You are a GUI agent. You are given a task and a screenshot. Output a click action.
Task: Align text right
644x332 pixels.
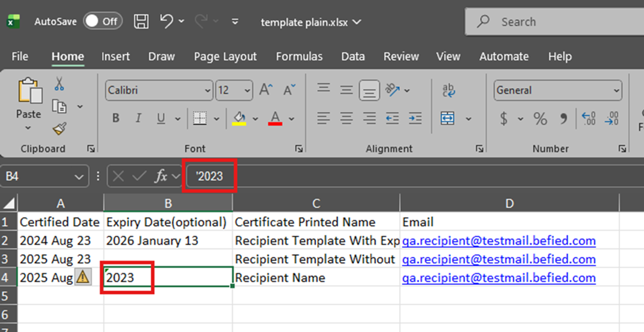(x=369, y=118)
